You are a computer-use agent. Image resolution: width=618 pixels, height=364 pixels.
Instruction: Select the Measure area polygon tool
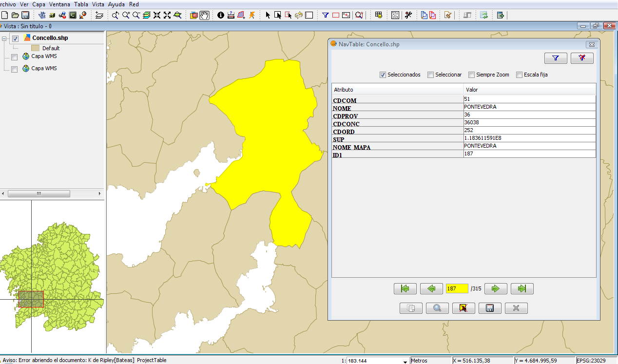[241, 15]
